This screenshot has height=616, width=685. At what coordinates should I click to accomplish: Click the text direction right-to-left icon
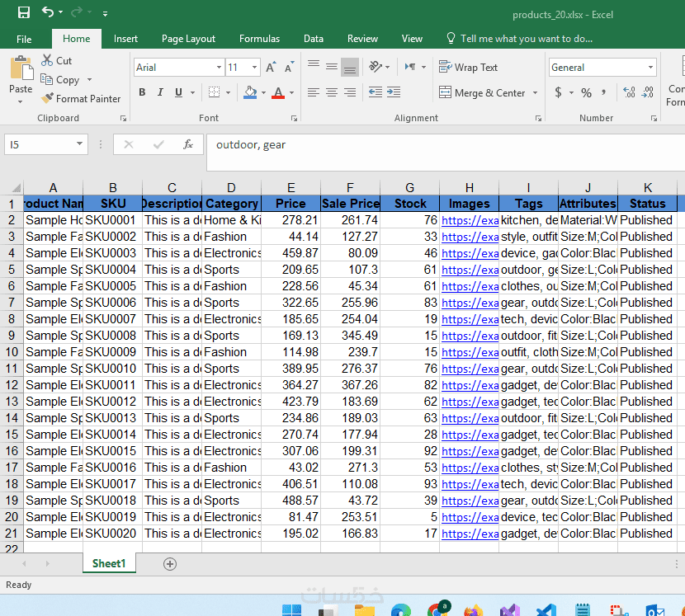pyautogui.click(x=410, y=67)
